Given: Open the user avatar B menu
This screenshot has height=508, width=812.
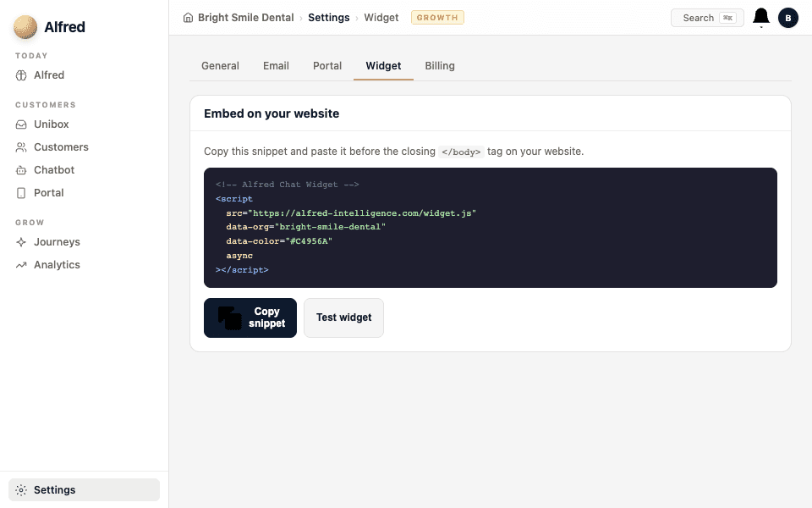Looking at the screenshot, I should click(x=788, y=18).
